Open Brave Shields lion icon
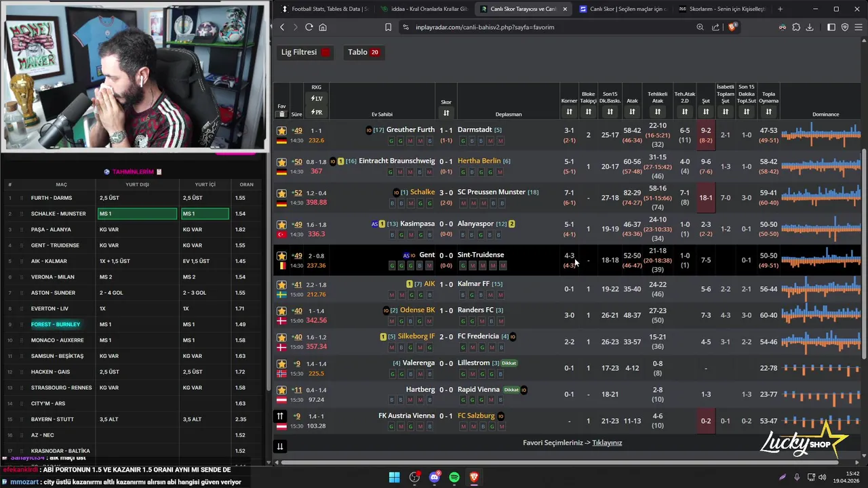This screenshot has height=488, width=868. [x=732, y=27]
